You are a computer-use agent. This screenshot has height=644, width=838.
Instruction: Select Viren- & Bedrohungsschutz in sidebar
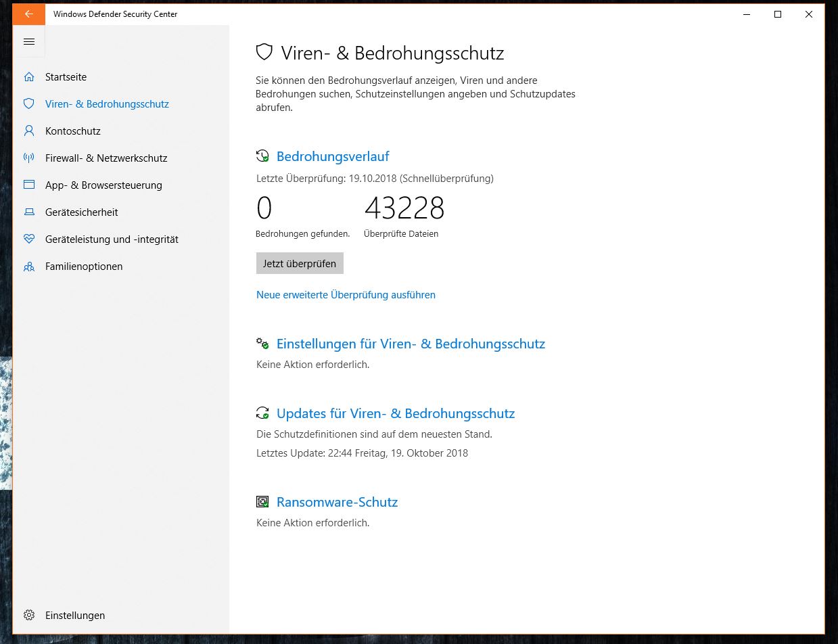click(107, 104)
